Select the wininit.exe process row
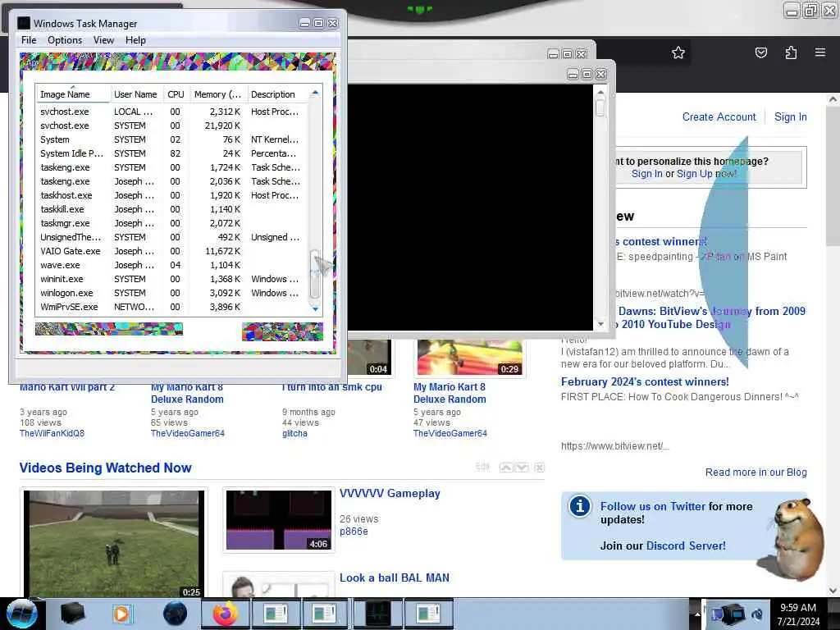 coord(171,279)
